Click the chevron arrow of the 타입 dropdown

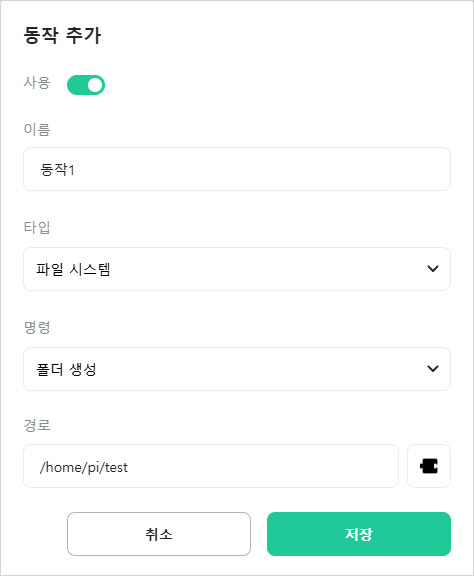pyautogui.click(x=433, y=269)
